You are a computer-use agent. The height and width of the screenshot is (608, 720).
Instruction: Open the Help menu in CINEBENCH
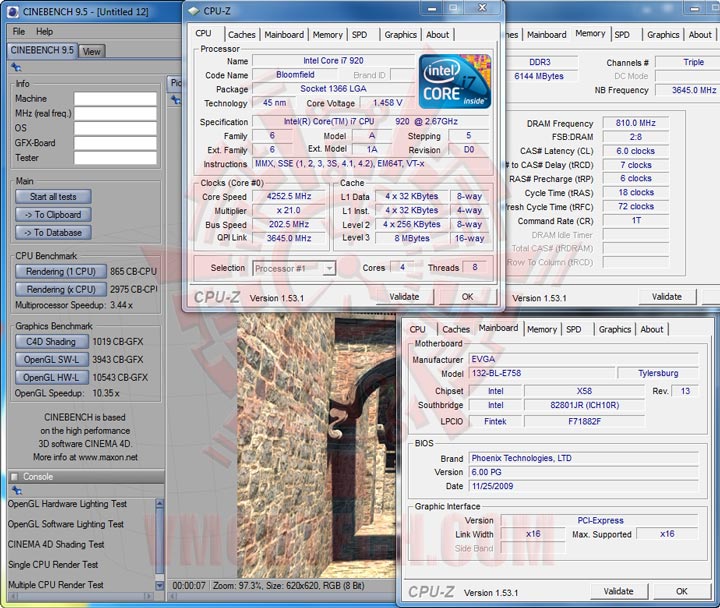pyautogui.click(x=45, y=32)
